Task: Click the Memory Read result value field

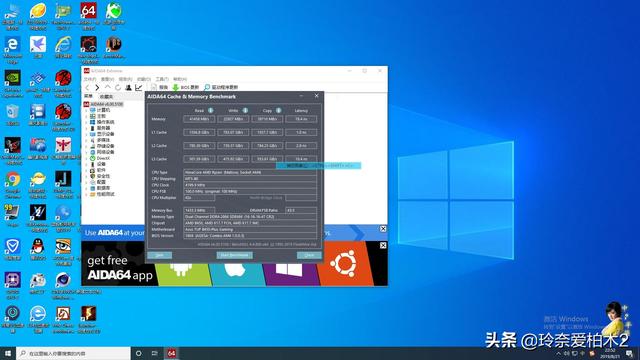Action: pyautogui.click(x=199, y=119)
